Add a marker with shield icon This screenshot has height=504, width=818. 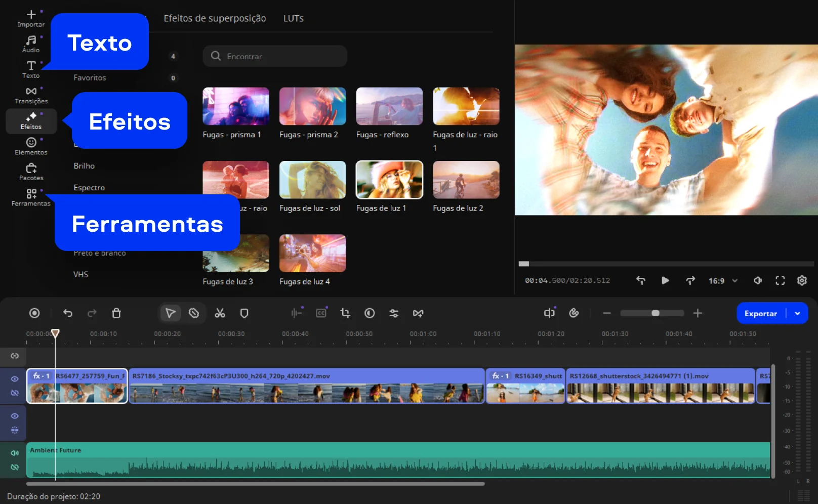(x=244, y=313)
